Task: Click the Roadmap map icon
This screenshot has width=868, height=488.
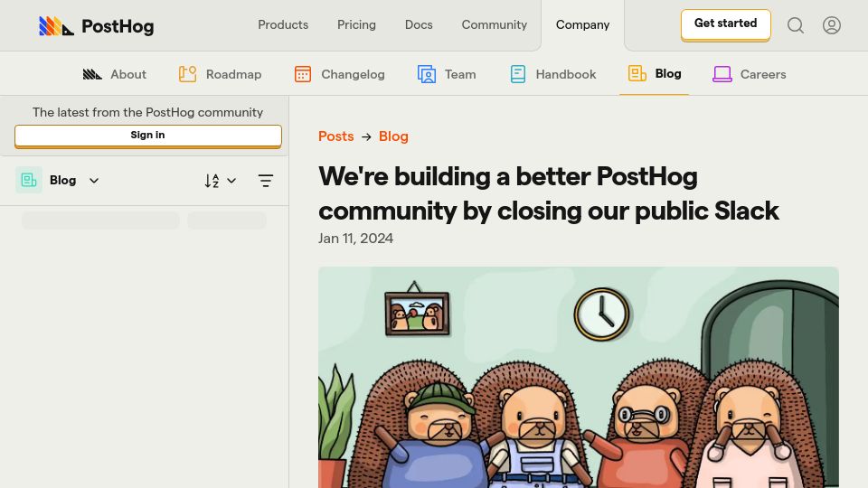Action: coord(188,74)
